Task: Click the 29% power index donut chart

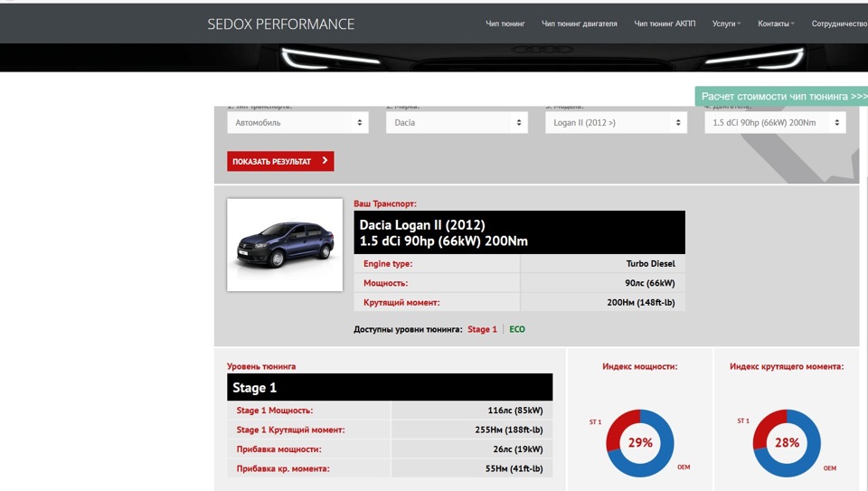Action: pyautogui.click(x=640, y=443)
